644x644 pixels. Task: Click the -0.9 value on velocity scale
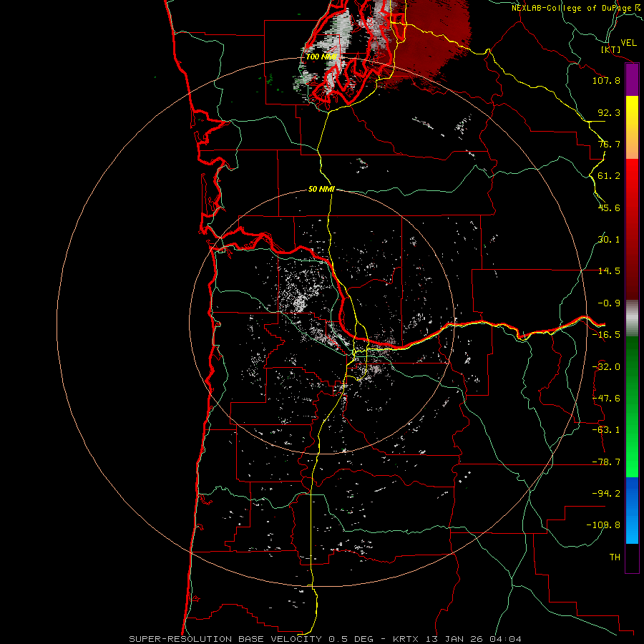pos(609,303)
